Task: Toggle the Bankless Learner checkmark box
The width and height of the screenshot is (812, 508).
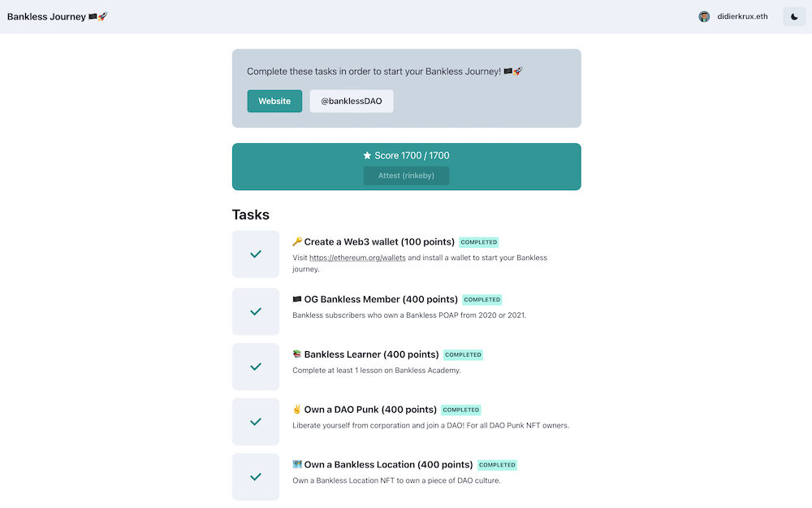Action: tap(256, 367)
